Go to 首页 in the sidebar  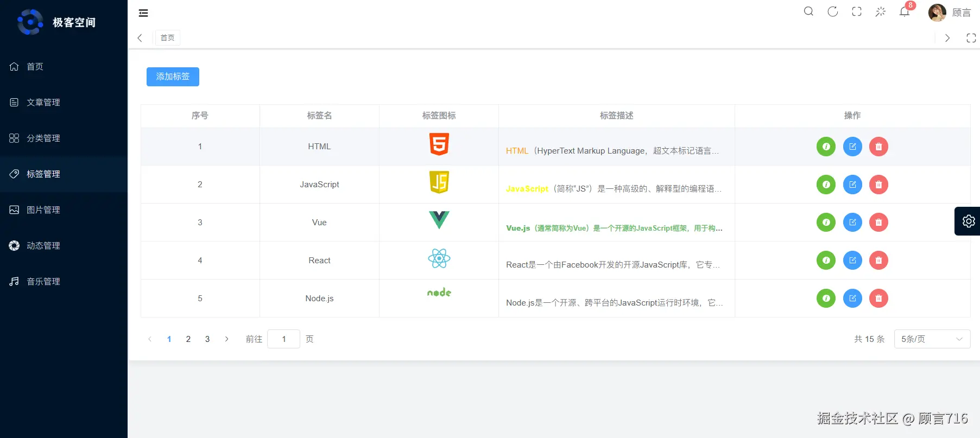[x=64, y=66]
